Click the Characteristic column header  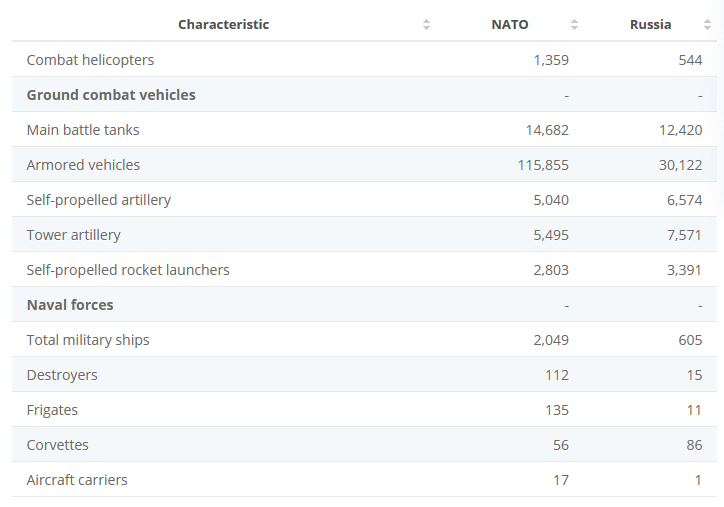223,24
